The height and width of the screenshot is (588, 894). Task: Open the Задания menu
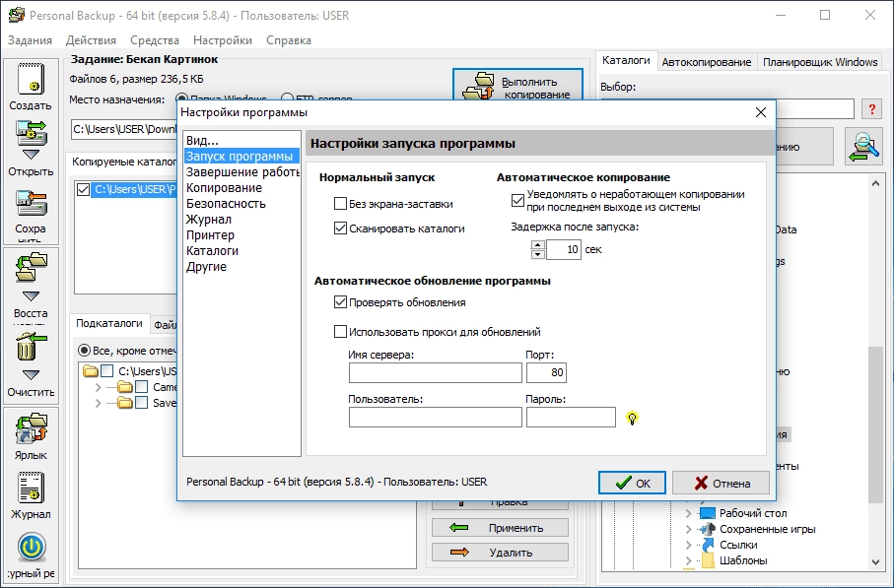[30, 40]
